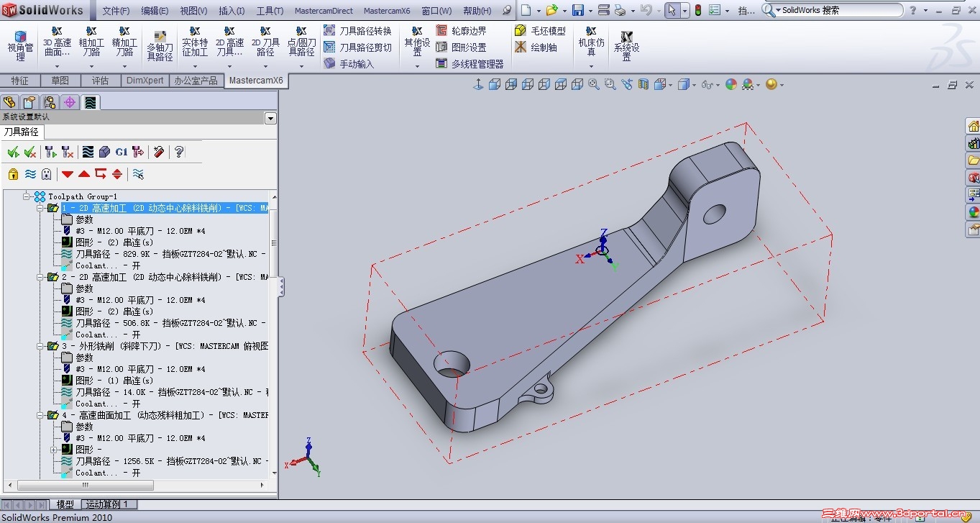Click Backplot selected operations wave icon
Screen dimensions: 980x523
coord(88,152)
